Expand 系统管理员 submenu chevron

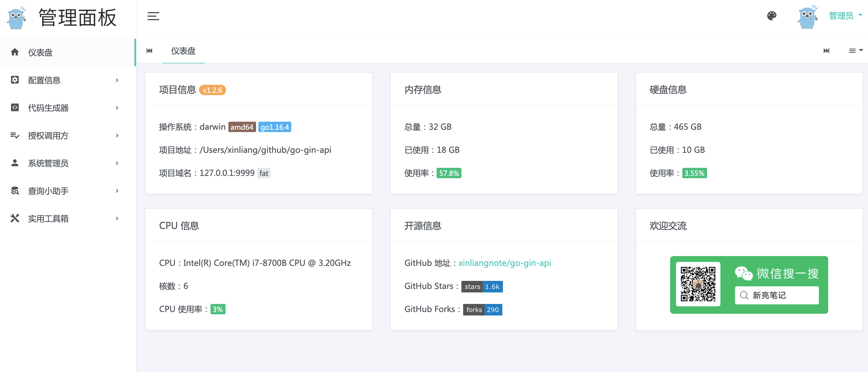(117, 163)
